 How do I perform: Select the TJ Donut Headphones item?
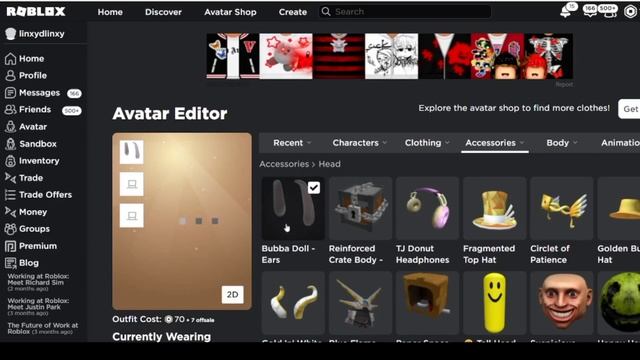pos(427,208)
